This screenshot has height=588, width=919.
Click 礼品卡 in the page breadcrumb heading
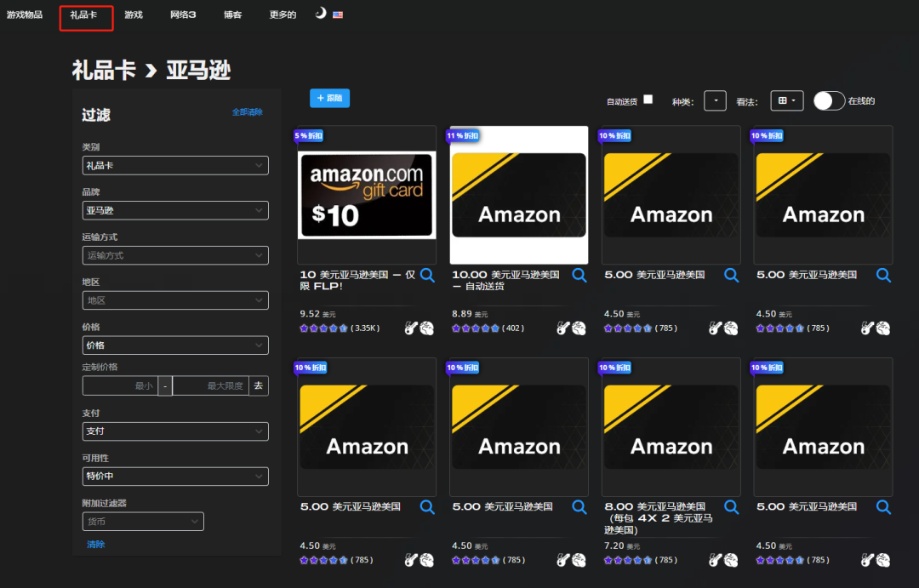click(x=104, y=71)
